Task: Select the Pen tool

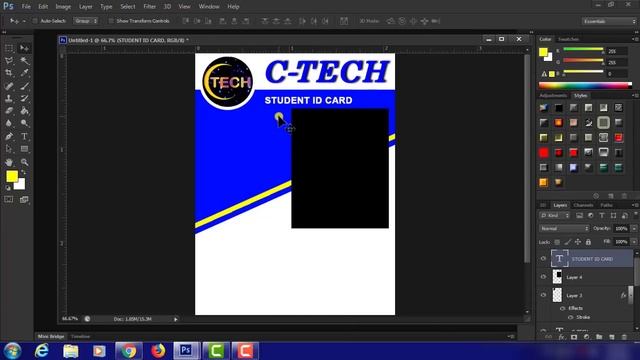Action: tap(9, 136)
